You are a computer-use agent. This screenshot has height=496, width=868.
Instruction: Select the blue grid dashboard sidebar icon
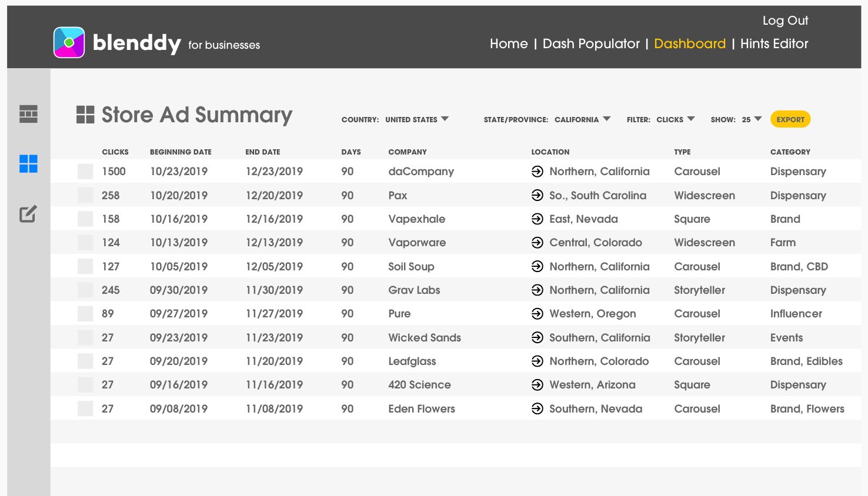[28, 164]
